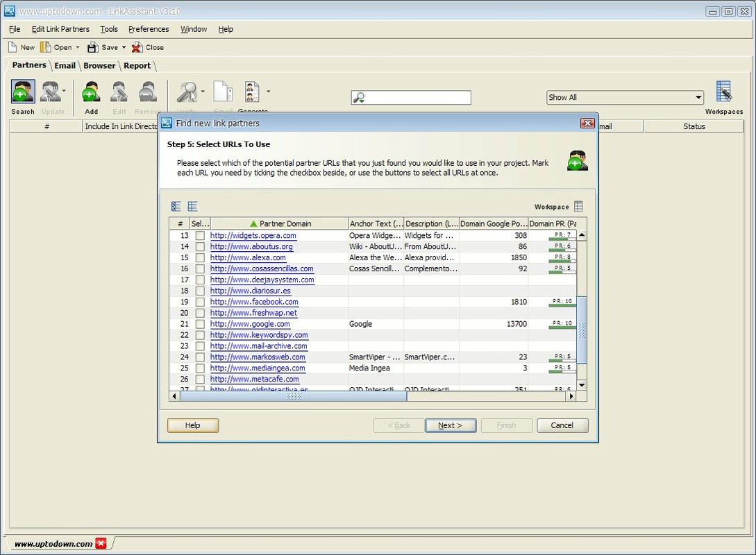Tick the checkbox for www.metacafe.com
756x555 pixels.
point(200,379)
